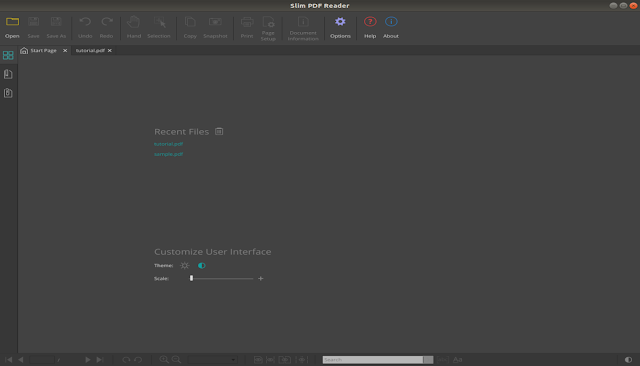This screenshot has height=366, width=640.
Task: Open the Options gear
Action: click(x=340, y=22)
